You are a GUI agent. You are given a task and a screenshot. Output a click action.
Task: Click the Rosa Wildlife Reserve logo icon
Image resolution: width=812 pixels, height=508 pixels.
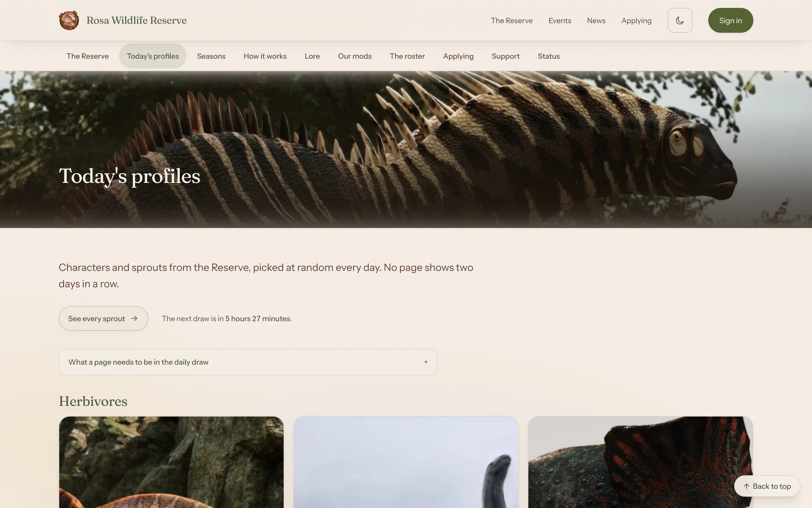point(69,20)
